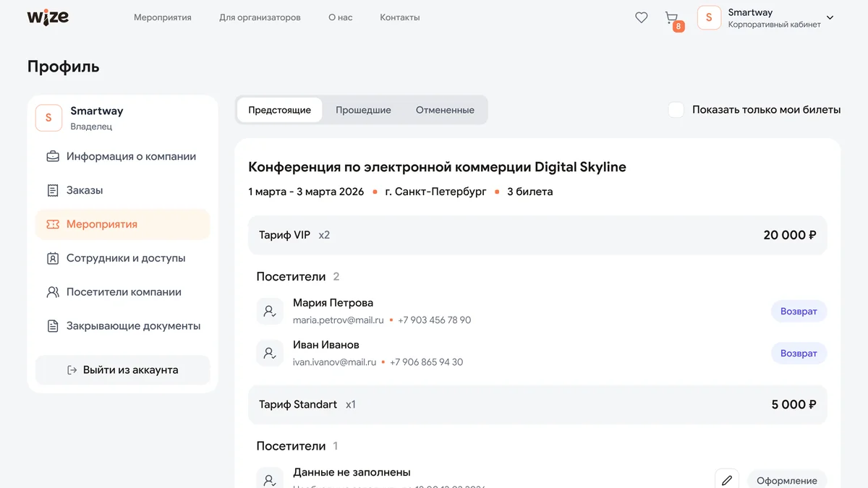868x488 pixels.
Task: Click the г. Санкт-Петербург location text
Action: 435,192
